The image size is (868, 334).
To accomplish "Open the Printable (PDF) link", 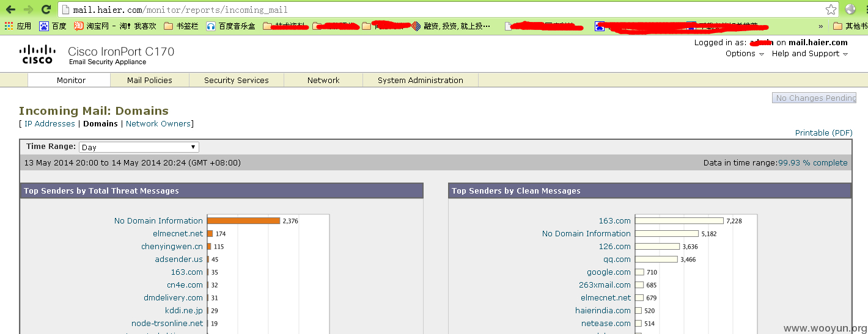I will coord(823,133).
